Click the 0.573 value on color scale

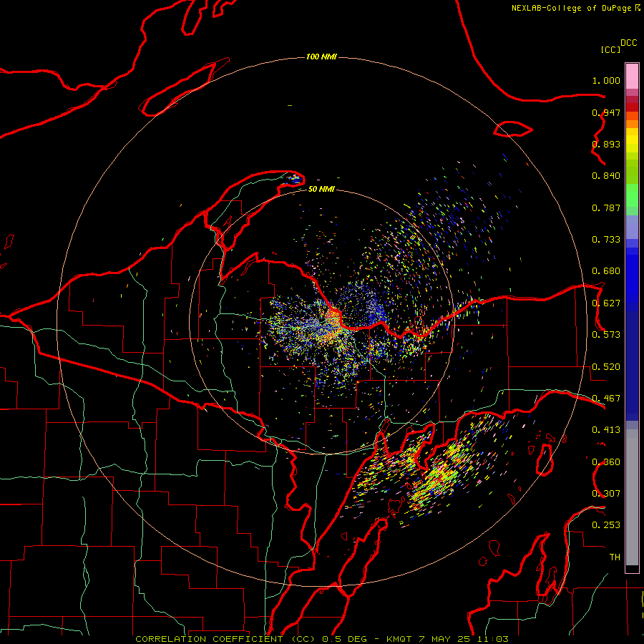tap(606, 335)
